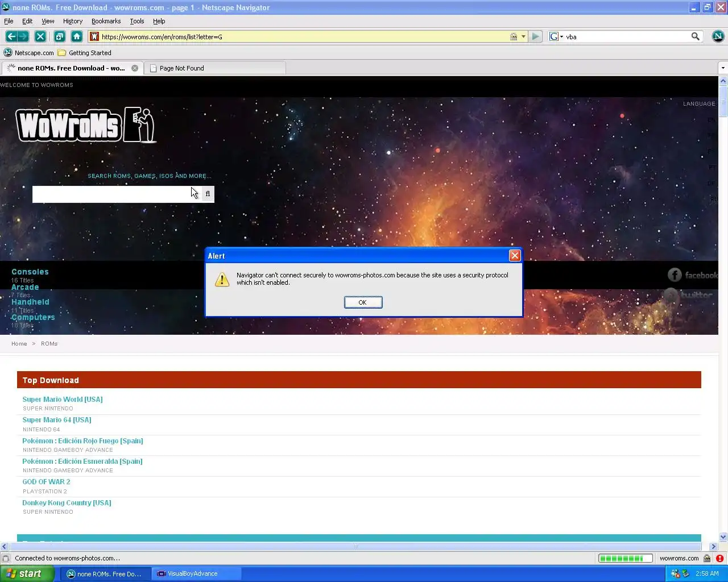The image size is (728, 582).
Task: Open the URL history dropdown arrow
Action: point(523,36)
